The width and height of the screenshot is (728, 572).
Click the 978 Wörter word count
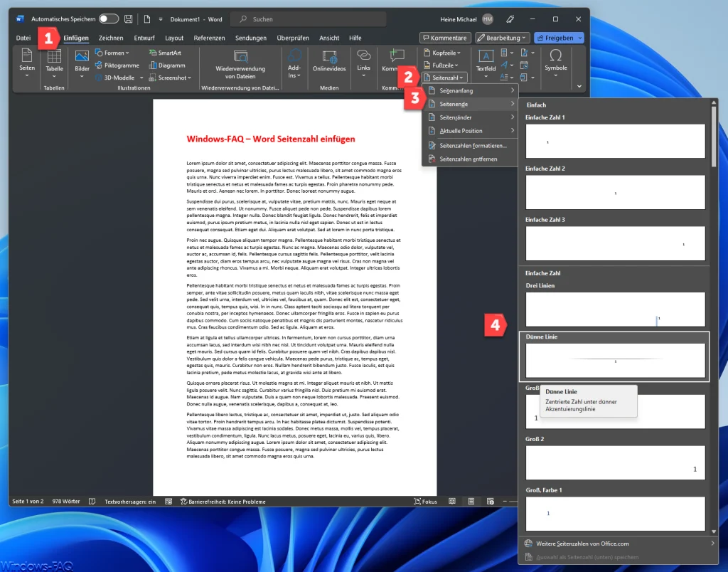tap(66, 502)
